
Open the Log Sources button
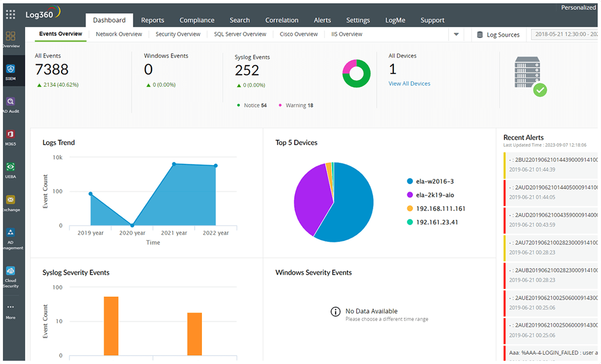click(498, 35)
